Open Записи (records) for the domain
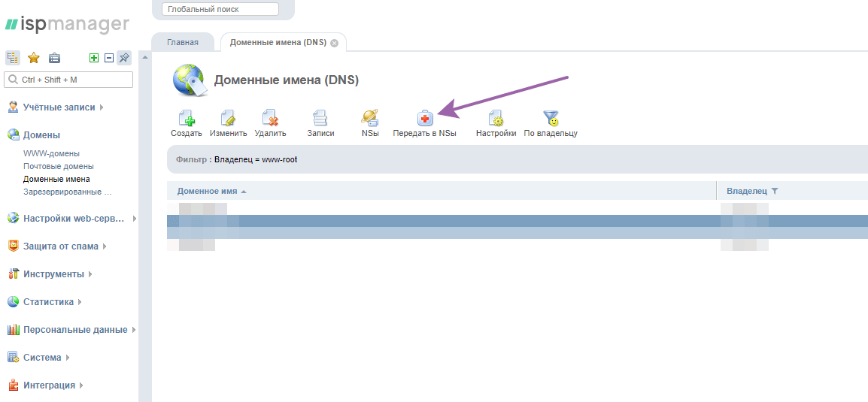This screenshot has height=402, width=868. point(320,119)
